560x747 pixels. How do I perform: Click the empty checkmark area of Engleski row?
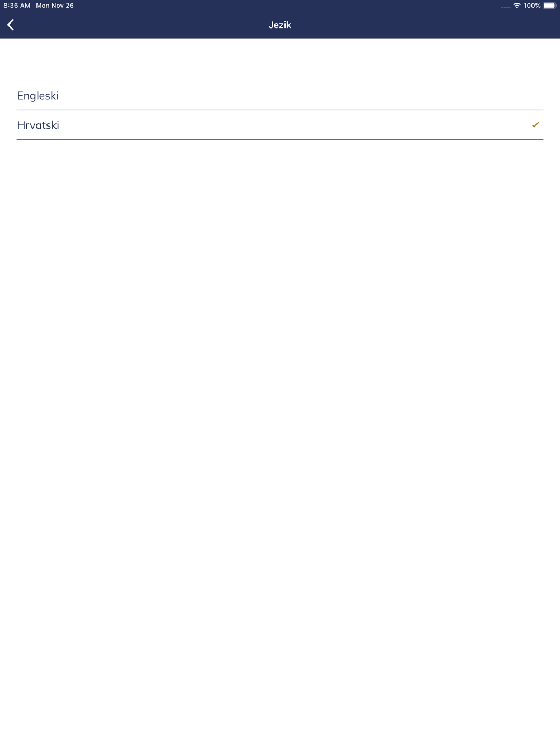click(x=535, y=96)
